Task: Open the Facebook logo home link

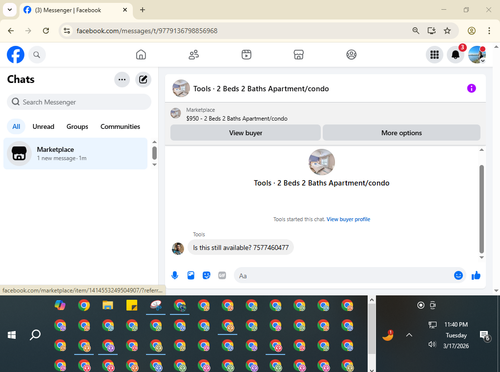Action: (x=16, y=54)
